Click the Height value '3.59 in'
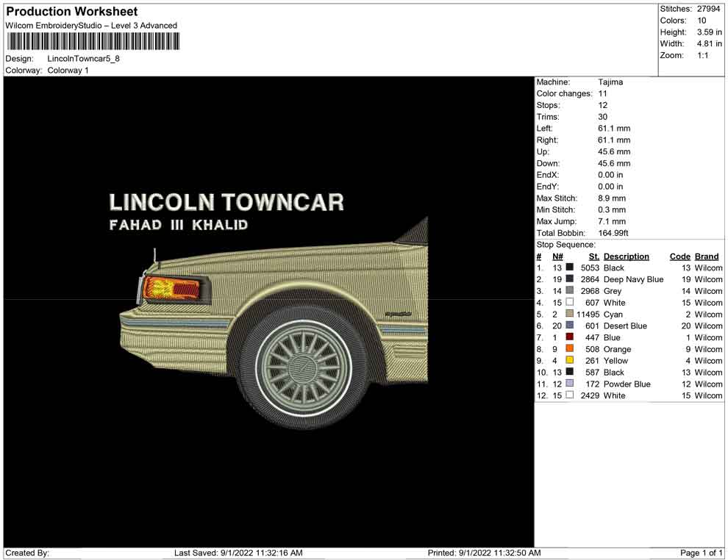The image size is (728, 560). click(710, 32)
